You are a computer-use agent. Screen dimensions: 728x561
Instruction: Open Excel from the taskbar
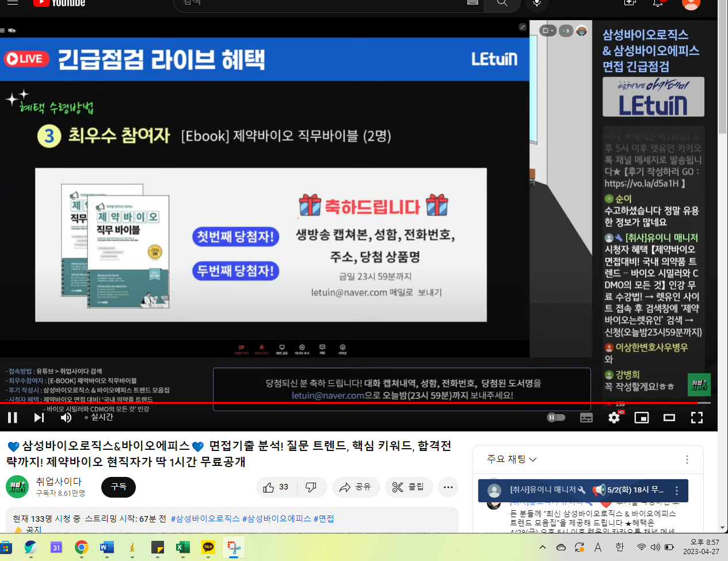coord(183,547)
